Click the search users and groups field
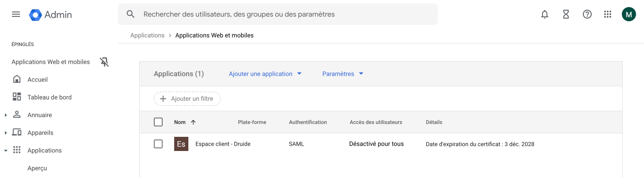Image resolution: width=644 pixels, height=178 pixels. pos(284,14)
